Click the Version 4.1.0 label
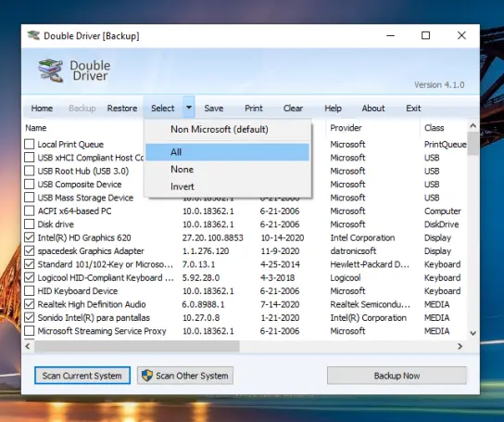Screen dimensions: 504x422 coord(439,85)
